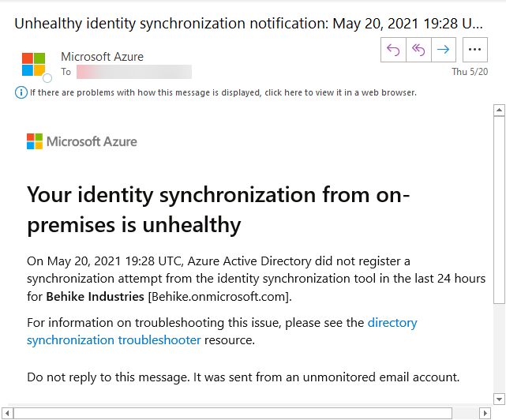Click the redacted recipient address after To
Screen dimensions: 506x420
[x=133, y=72]
